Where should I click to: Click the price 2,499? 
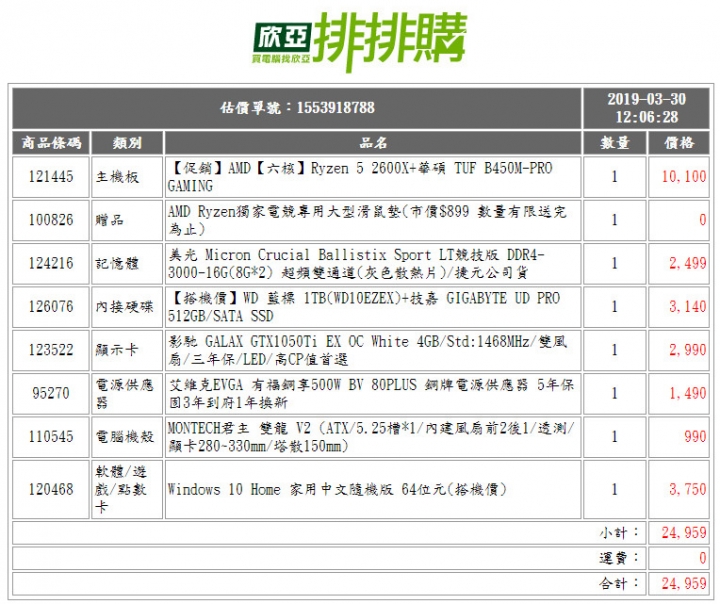687,264
